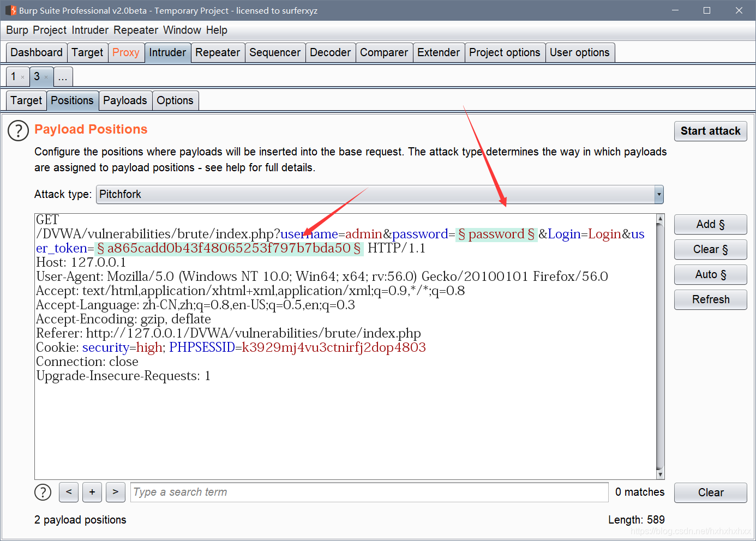Select the Positions sub-tab
756x541 pixels.
pos(72,100)
